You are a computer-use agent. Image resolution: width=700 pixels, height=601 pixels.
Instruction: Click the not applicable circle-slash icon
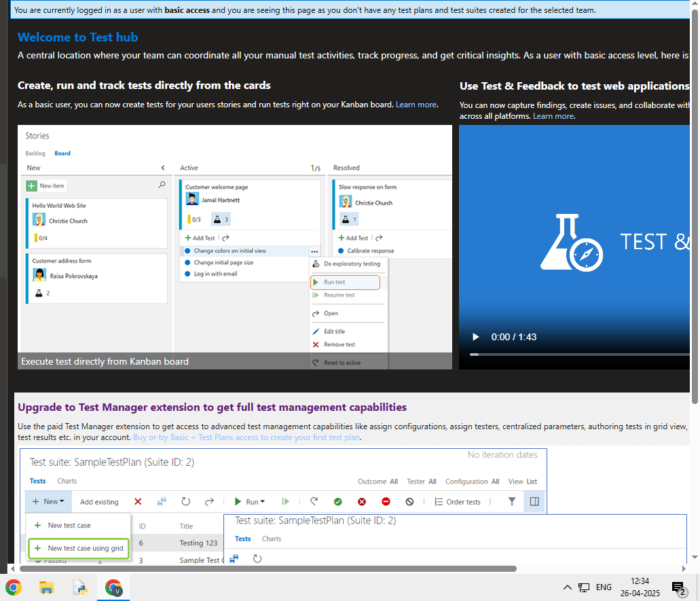(409, 502)
